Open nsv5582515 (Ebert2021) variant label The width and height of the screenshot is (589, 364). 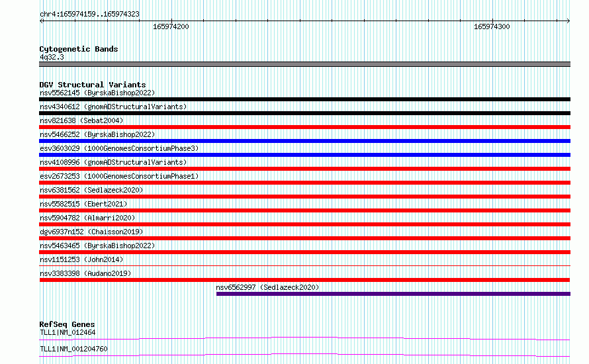[x=83, y=204]
